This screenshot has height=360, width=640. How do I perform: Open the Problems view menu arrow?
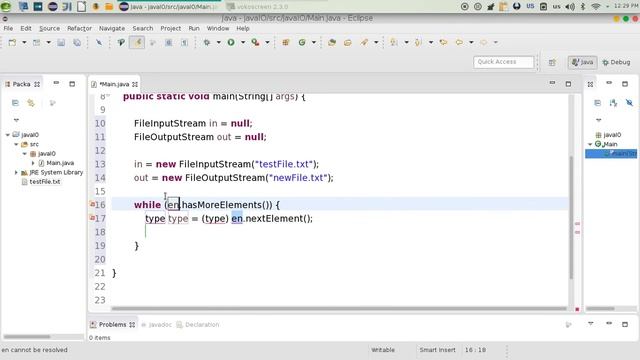click(x=591, y=324)
